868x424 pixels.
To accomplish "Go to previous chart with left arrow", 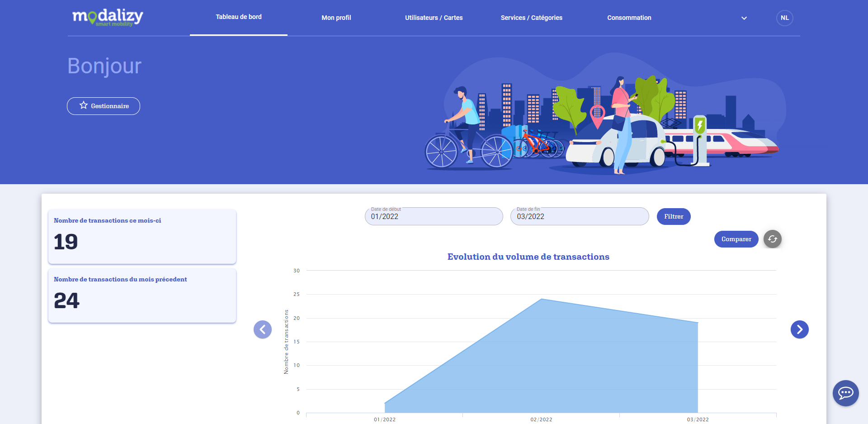I will [x=263, y=329].
